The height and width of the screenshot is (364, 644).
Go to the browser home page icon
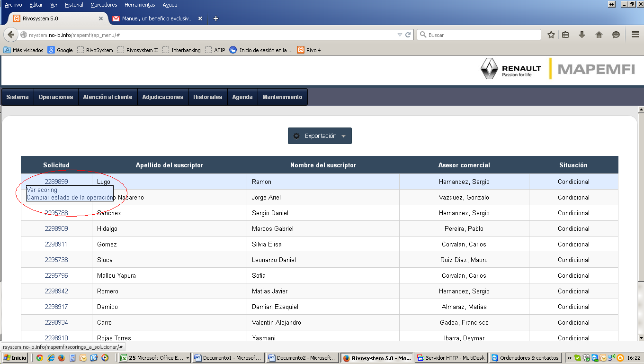click(x=599, y=35)
